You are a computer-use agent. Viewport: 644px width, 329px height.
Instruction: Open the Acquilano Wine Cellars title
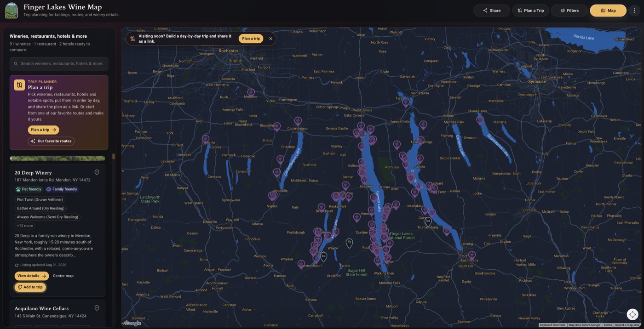pos(41,308)
